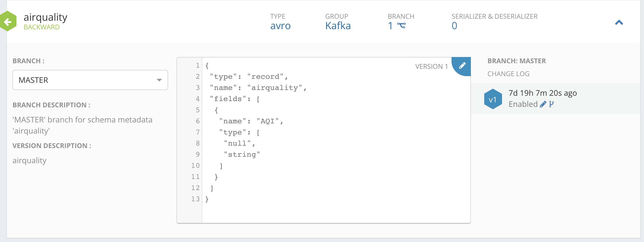644x242 pixels.
Task: Click the BACKWARD compatibility label
Action: [x=41, y=27]
